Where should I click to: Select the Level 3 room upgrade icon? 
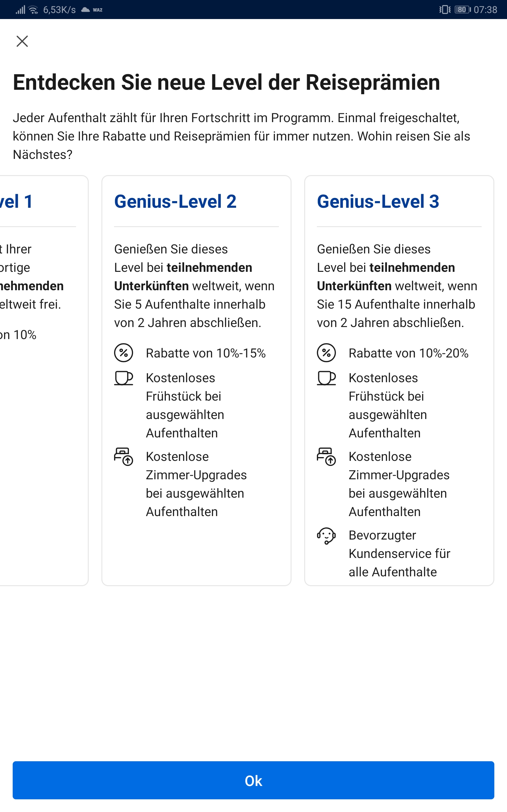[326, 457]
